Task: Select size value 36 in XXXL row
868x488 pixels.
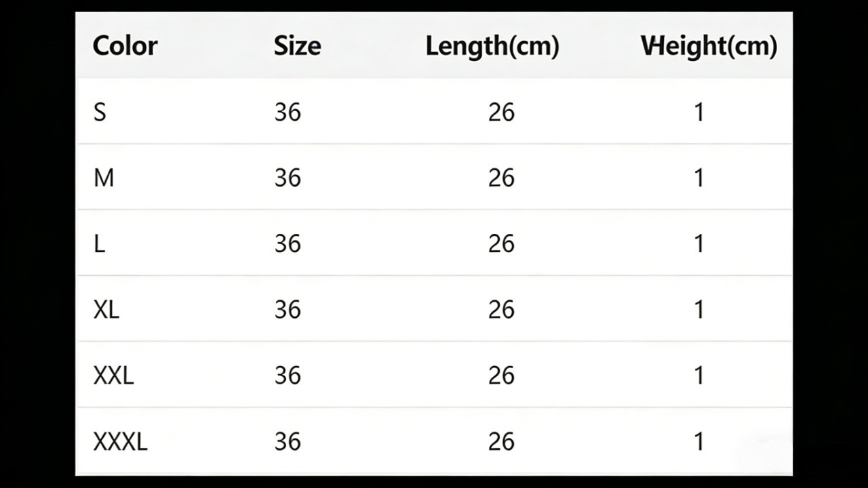Action: click(288, 442)
